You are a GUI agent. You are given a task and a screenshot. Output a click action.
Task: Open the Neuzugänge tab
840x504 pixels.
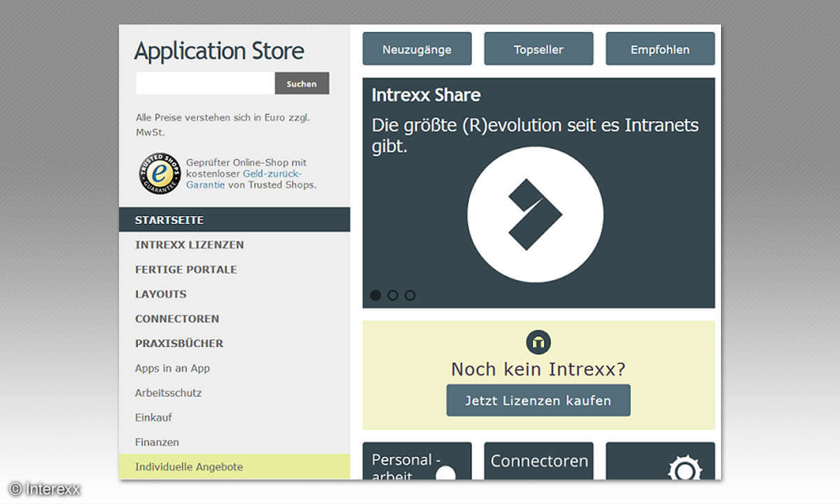[417, 49]
